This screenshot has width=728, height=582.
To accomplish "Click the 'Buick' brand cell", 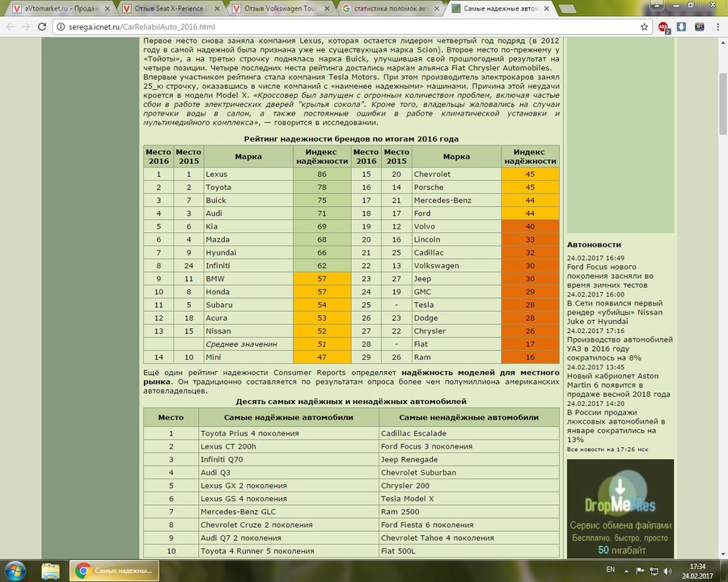I will pos(248,200).
